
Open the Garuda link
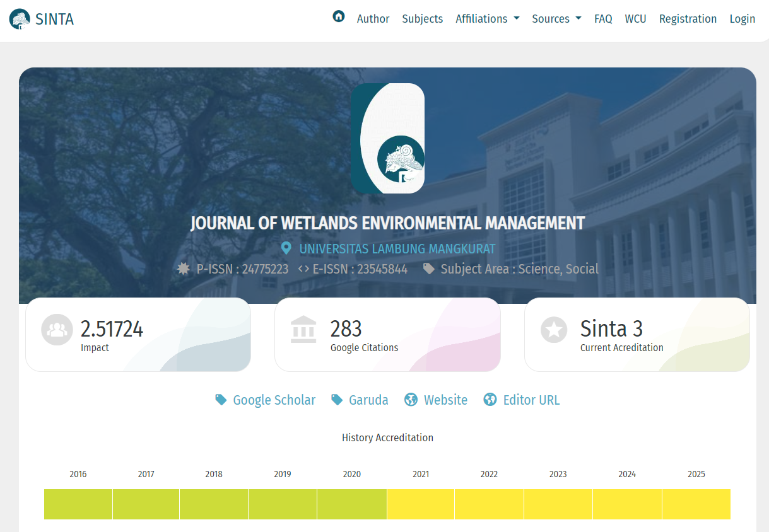coord(368,400)
